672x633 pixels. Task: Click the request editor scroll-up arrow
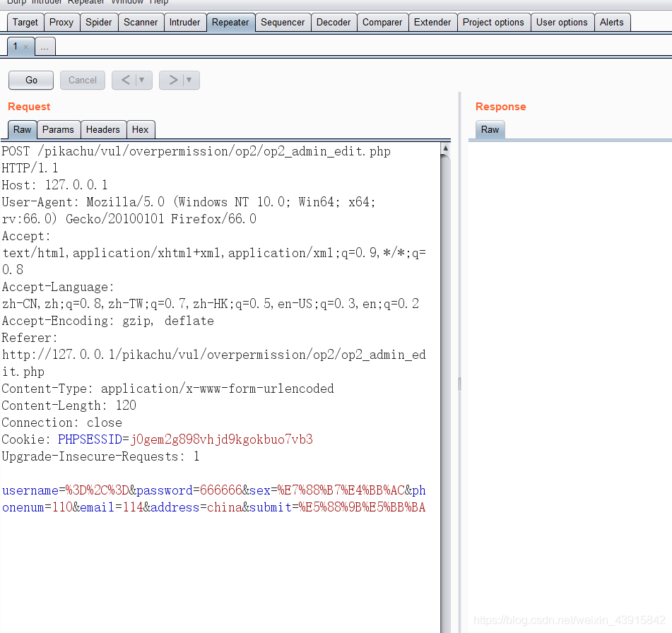445,148
